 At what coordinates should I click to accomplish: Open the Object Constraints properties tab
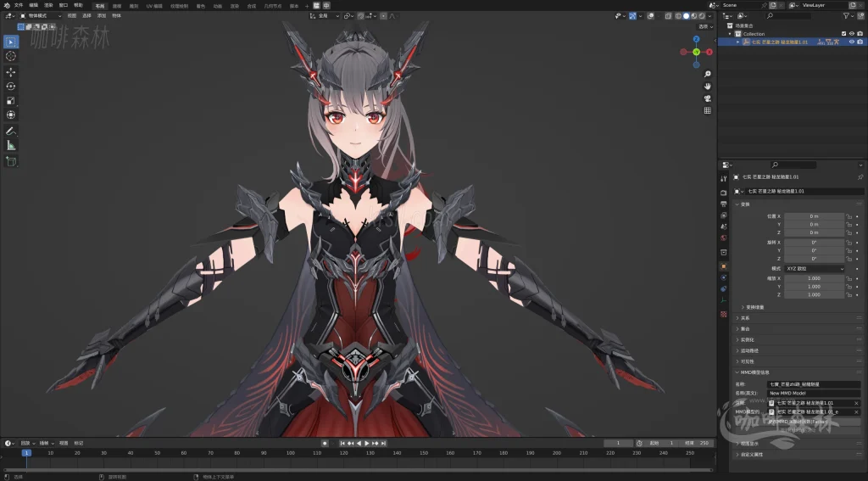click(724, 288)
